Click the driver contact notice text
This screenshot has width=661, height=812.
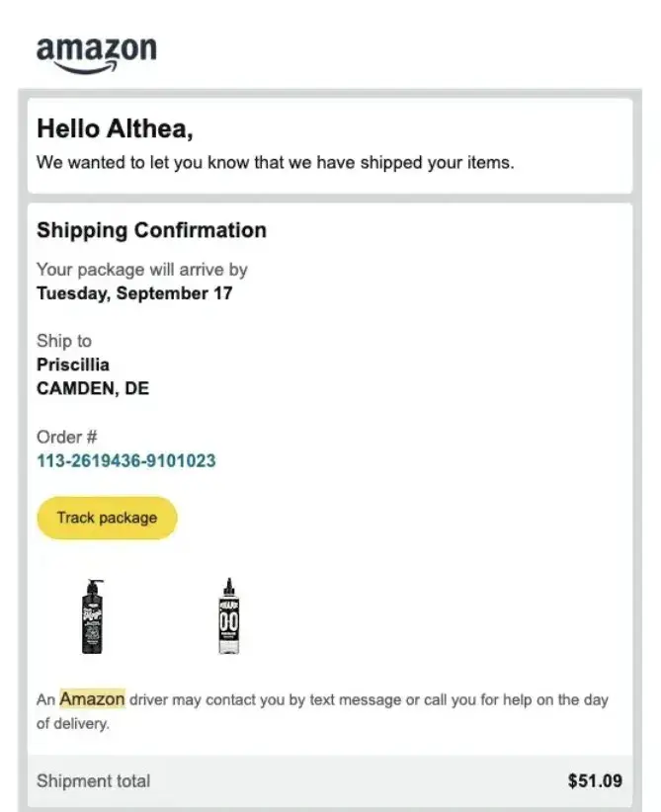[x=326, y=710]
